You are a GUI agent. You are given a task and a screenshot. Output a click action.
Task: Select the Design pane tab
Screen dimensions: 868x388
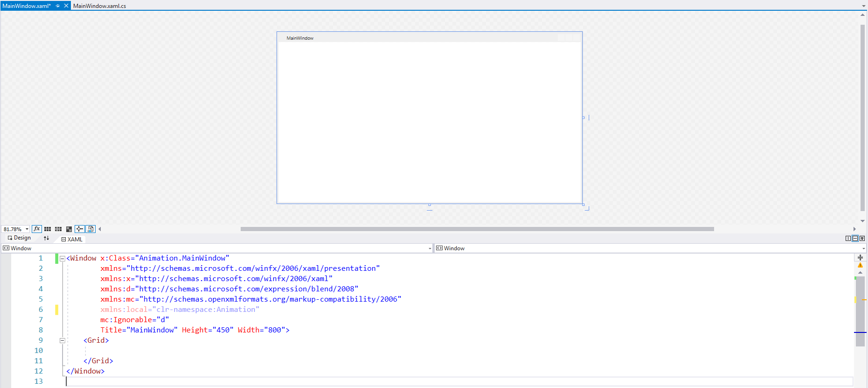(19, 238)
